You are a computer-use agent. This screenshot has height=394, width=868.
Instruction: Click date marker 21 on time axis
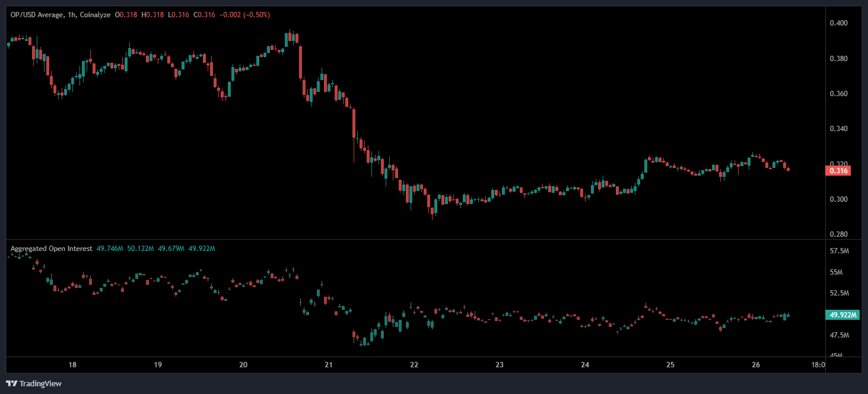pos(329,364)
